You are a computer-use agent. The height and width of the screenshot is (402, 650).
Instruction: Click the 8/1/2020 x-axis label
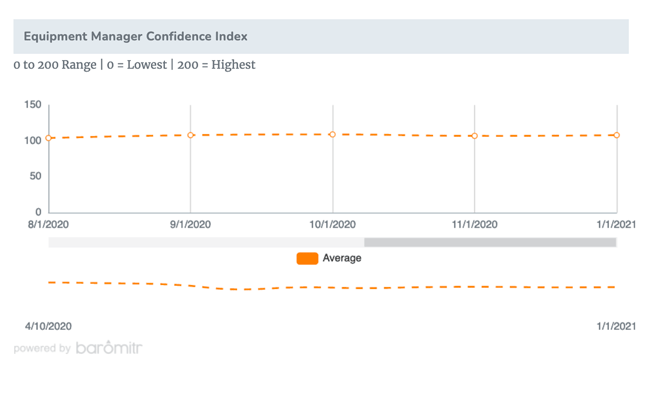48,224
